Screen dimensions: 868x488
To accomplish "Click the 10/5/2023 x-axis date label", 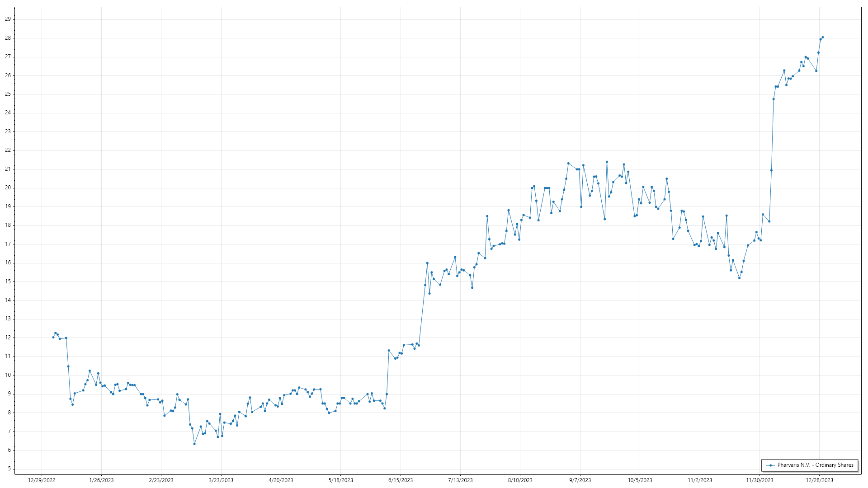I will [640, 480].
